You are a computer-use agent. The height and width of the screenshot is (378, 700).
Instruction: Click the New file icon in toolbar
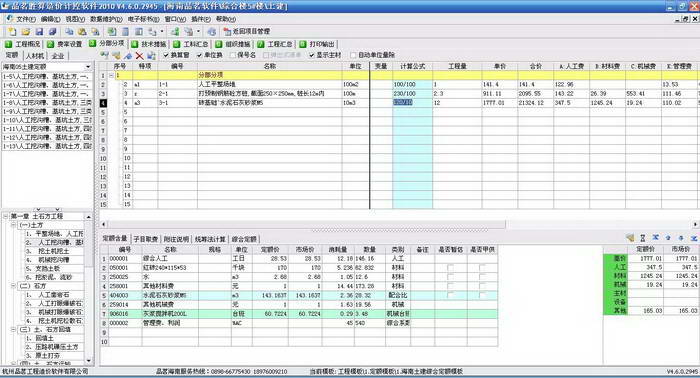[12, 31]
